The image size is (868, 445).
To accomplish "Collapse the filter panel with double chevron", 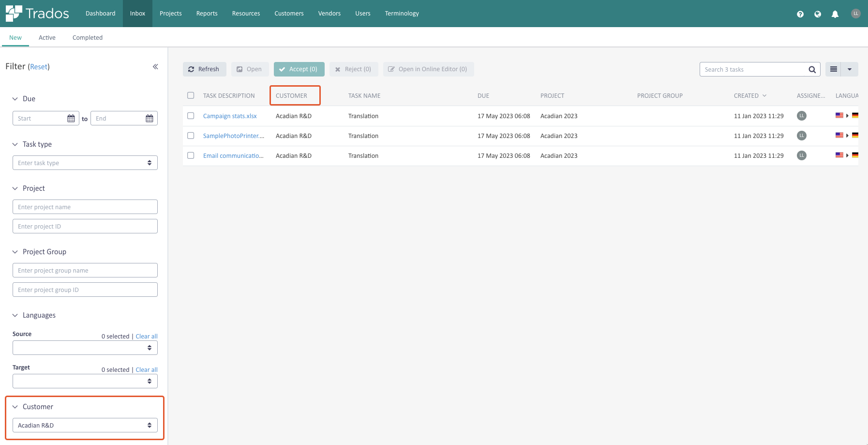I will [155, 67].
